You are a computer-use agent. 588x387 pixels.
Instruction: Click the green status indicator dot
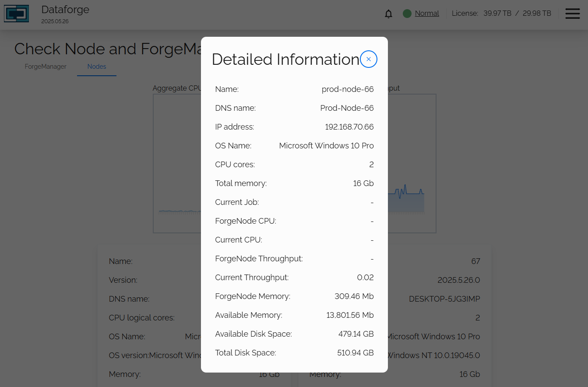[407, 14]
